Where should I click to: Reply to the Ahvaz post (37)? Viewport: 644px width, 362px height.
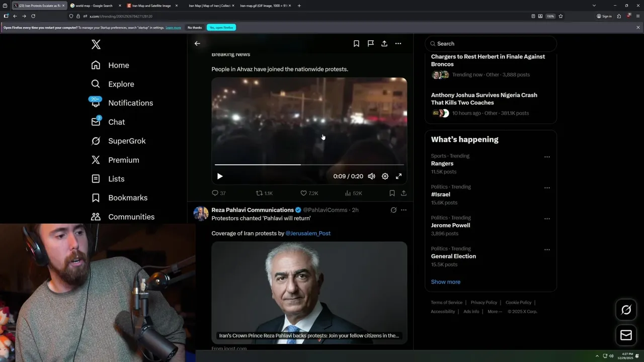(x=218, y=193)
